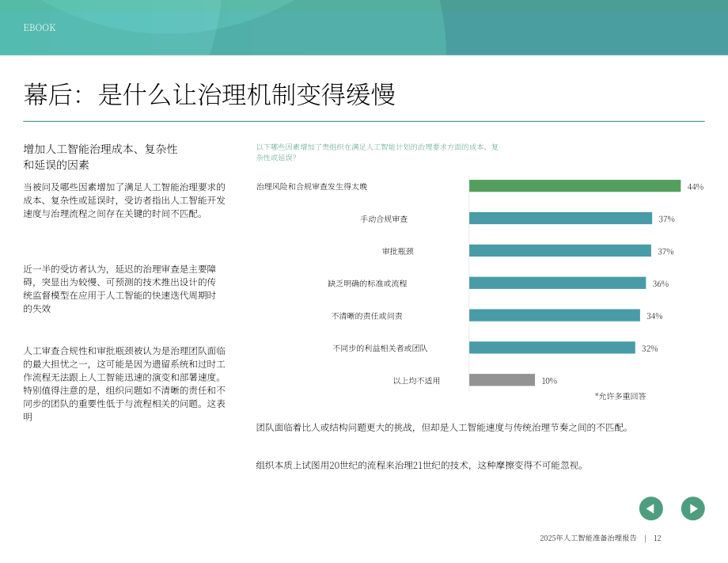This screenshot has height=563, width=728.
Task: Click the label 治理风险和合规审查发生得太晚
Action: coord(312,186)
